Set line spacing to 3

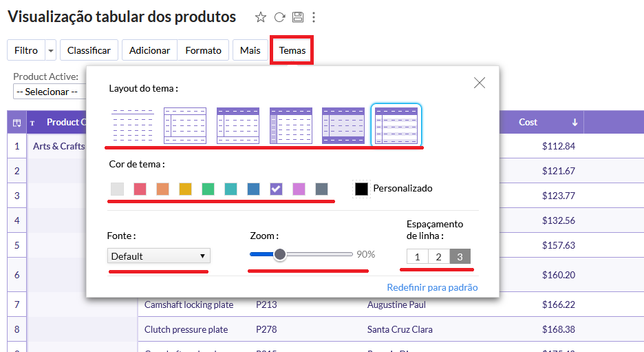point(460,257)
